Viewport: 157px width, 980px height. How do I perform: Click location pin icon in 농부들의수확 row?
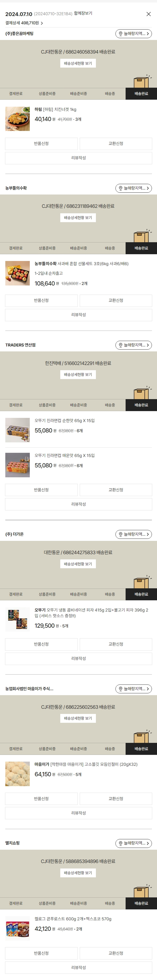pyautogui.click(x=121, y=188)
